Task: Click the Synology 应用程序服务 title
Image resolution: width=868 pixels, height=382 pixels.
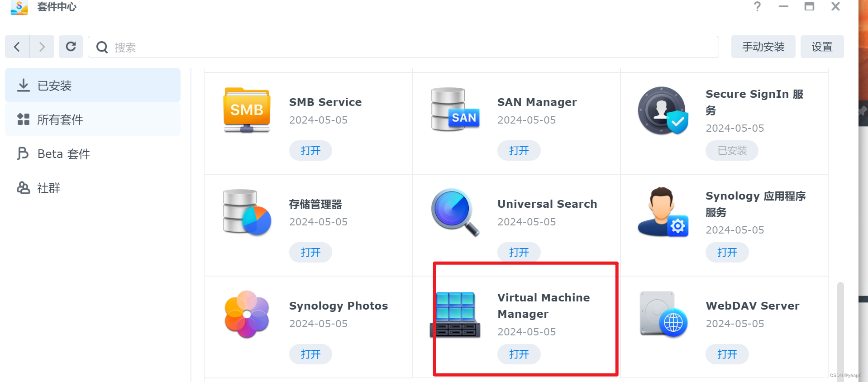Action: pos(756,204)
